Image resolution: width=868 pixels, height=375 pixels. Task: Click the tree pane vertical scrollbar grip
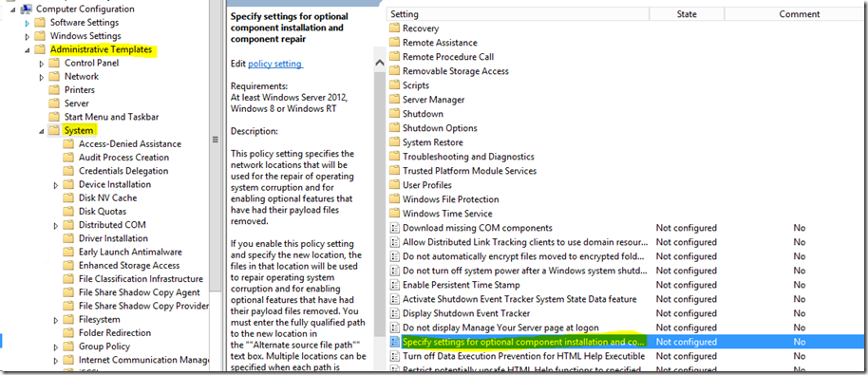tap(216, 140)
